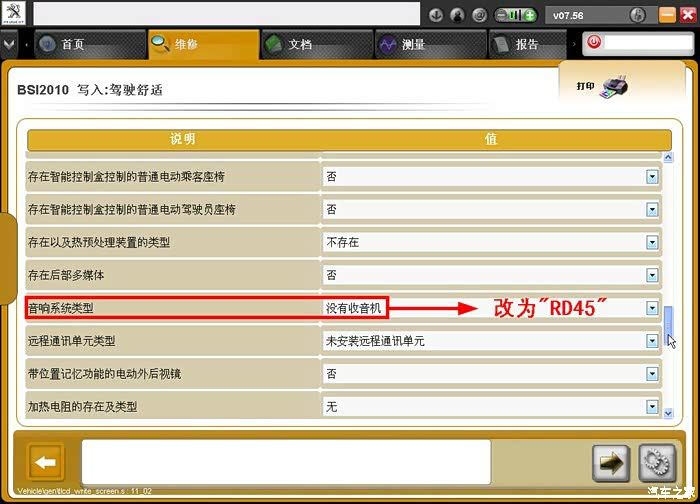Click the BSI2010 写入:驾驶舒适 title
Image resolution: width=700 pixels, height=504 pixels.
(x=90, y=90)
